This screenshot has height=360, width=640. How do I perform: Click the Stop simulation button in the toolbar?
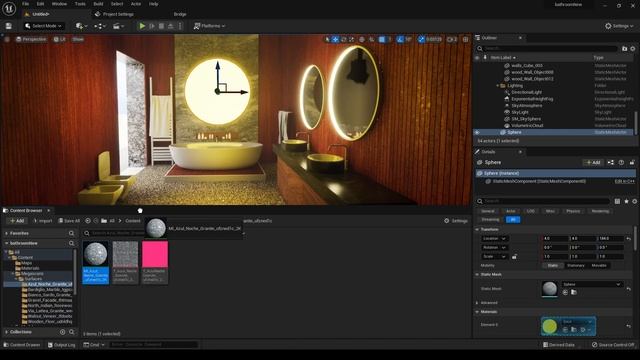161,26
